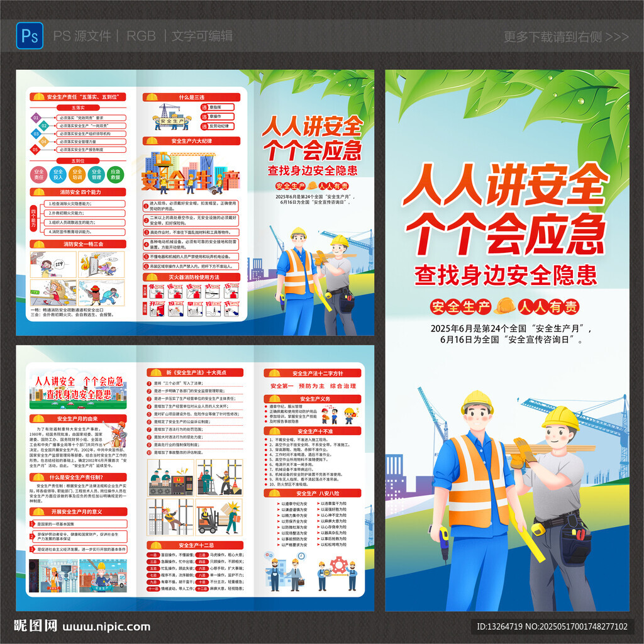
Task: Click the yellow hard hat icon on large cover
Action: [504, 306]
